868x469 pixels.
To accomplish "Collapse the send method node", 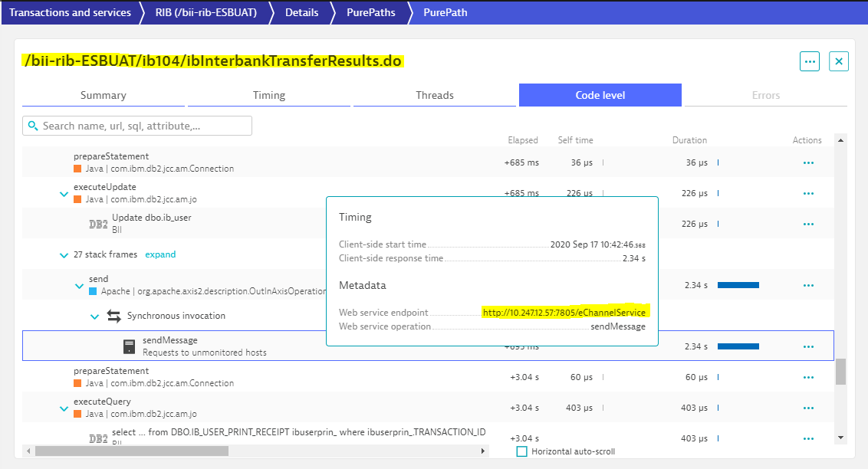I will [x=79, y=286].
